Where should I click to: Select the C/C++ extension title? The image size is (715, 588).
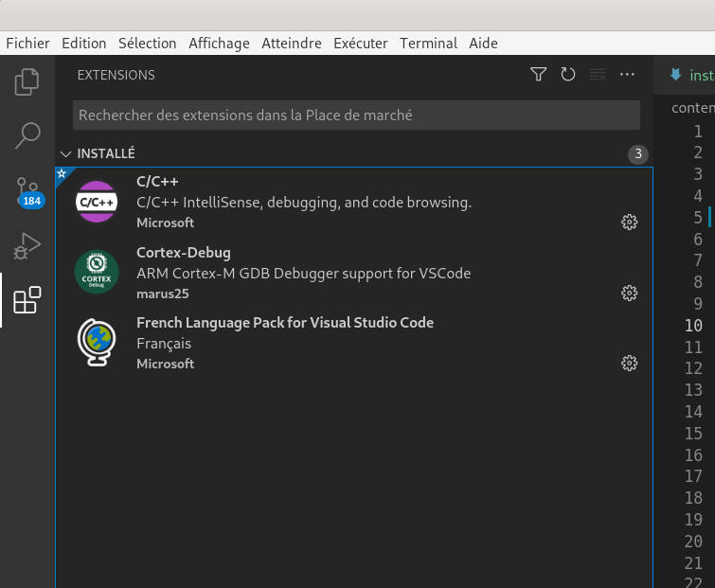point(157,182)
